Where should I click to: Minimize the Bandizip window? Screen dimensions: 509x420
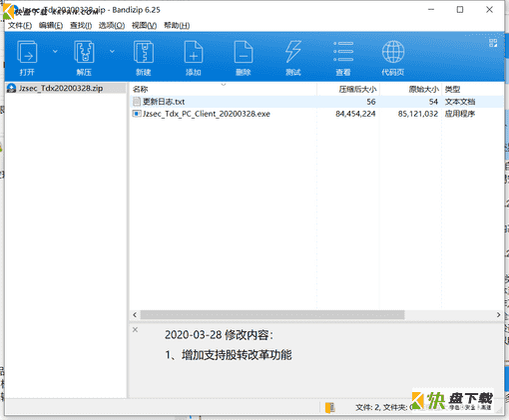pos(431,10)
